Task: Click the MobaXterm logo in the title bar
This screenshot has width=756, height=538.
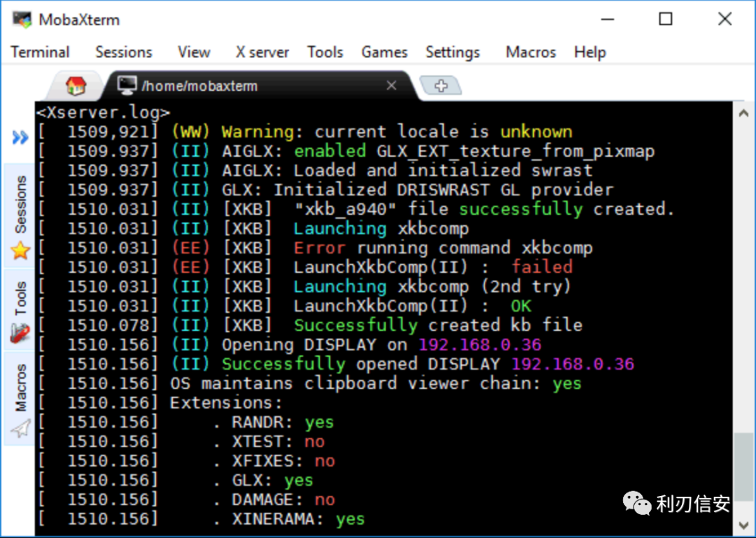Action: point(22,19)
